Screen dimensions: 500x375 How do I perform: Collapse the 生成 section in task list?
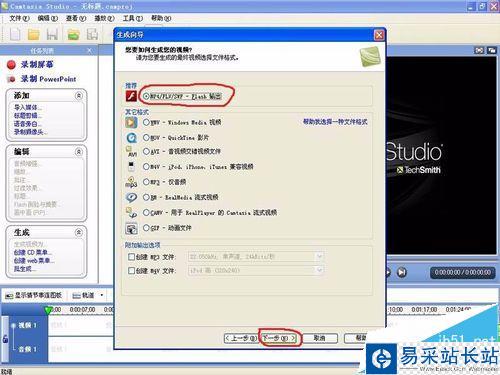click(x=79, y=232)
